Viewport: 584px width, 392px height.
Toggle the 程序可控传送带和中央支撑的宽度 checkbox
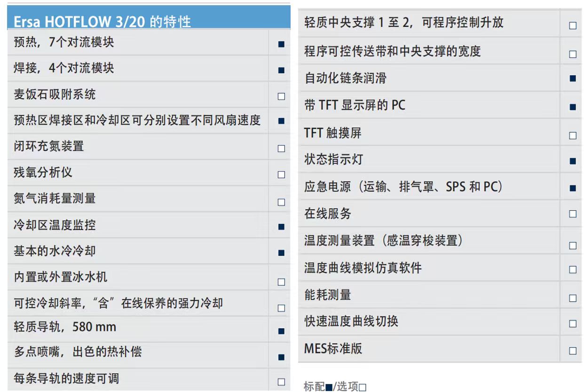tap(572, 55)
